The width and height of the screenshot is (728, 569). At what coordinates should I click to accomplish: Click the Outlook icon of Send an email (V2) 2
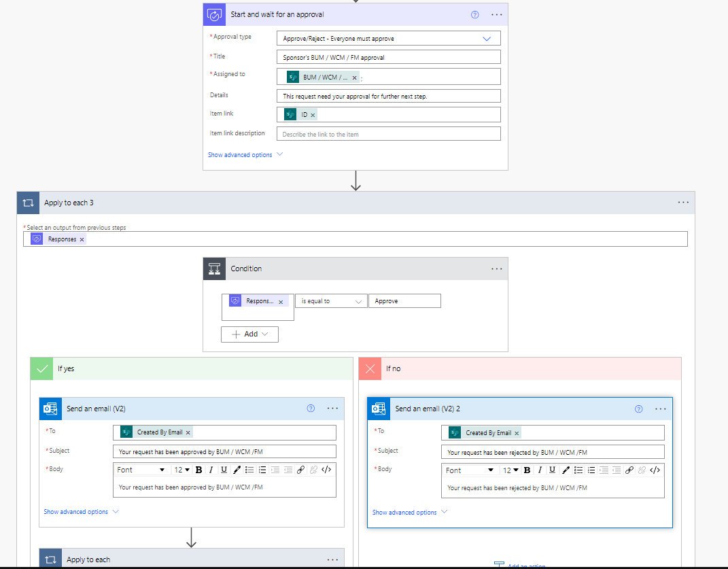(379, 409)
